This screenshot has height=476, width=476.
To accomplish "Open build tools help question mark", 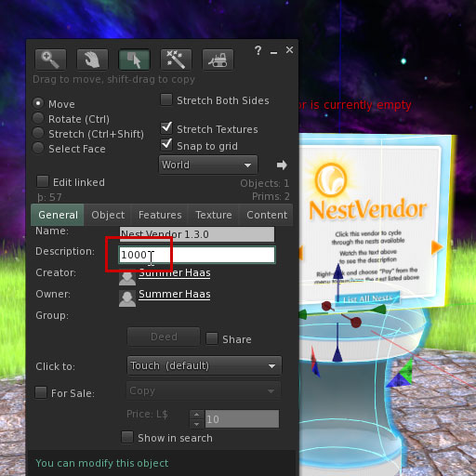I will pyautogui.click(x=258, y=50).
